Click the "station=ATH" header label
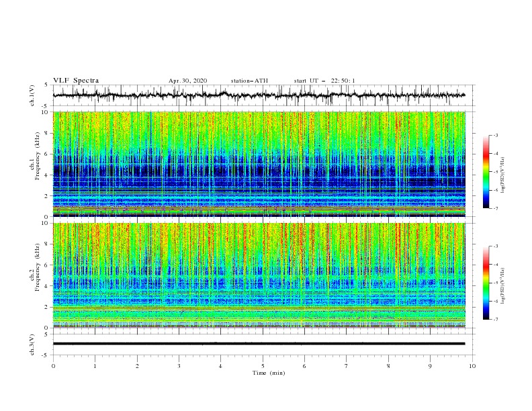The width and height of the screenshot is (532, 411). 249,81
